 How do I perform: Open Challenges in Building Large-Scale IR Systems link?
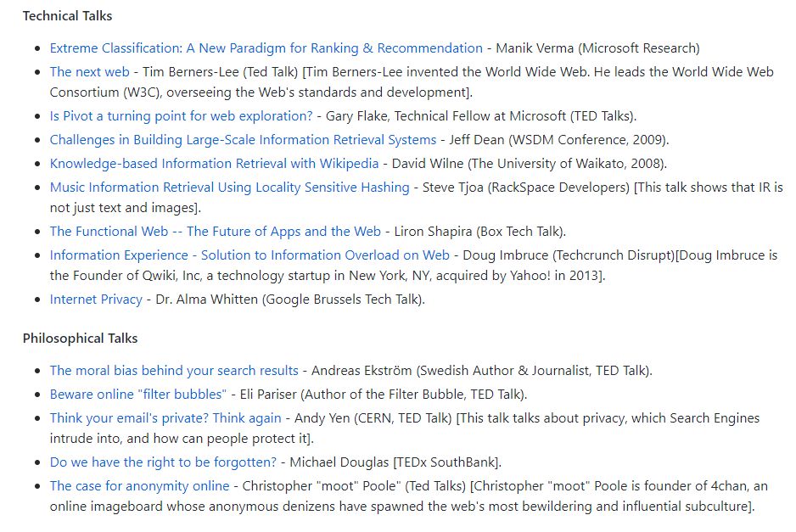point(243,140)
